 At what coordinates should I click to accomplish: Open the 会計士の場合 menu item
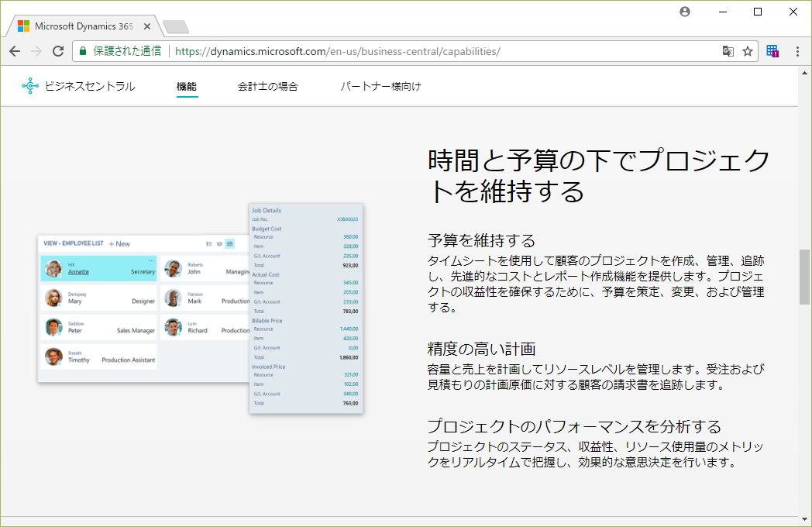(268, 87)
